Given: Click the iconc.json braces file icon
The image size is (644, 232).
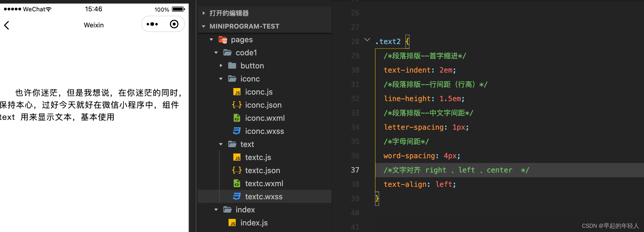Looking at the screenshot, I should tap(237, 105).
